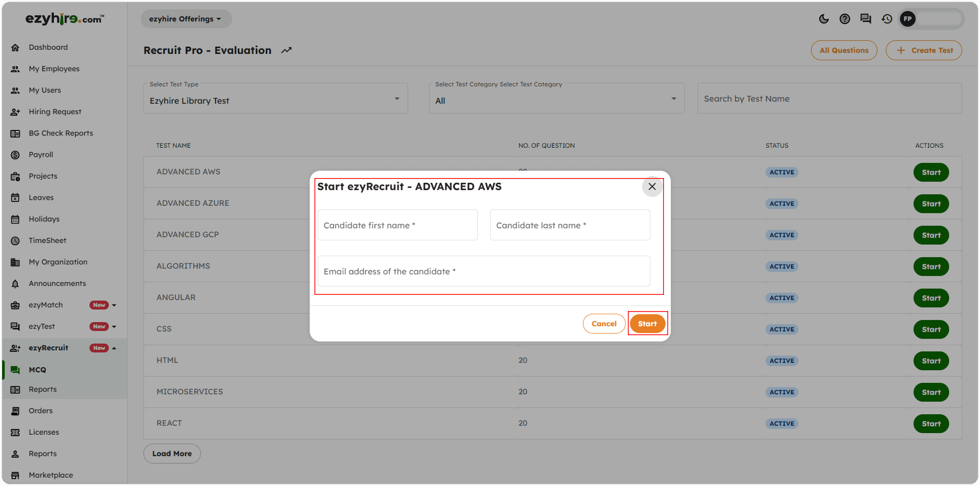Click the Projects briefcase icon
980x486 pixels.
(15, 176)
